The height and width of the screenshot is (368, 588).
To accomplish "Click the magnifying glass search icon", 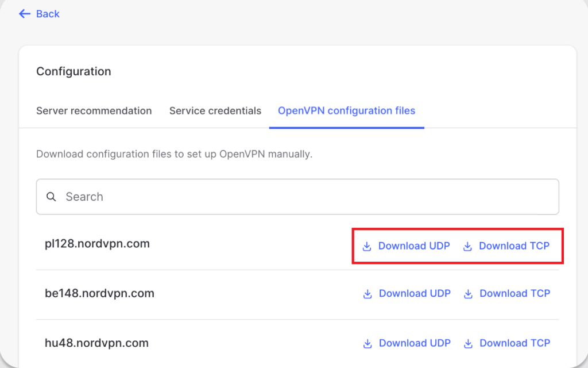I will click(x=52, y=197).
